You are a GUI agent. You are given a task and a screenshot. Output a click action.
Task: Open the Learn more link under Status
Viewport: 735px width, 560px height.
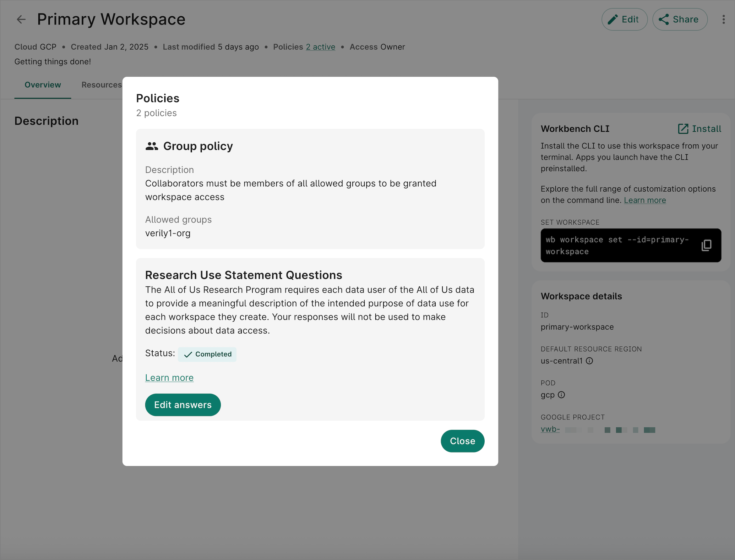pyautogui.click(x=169, y=378)
